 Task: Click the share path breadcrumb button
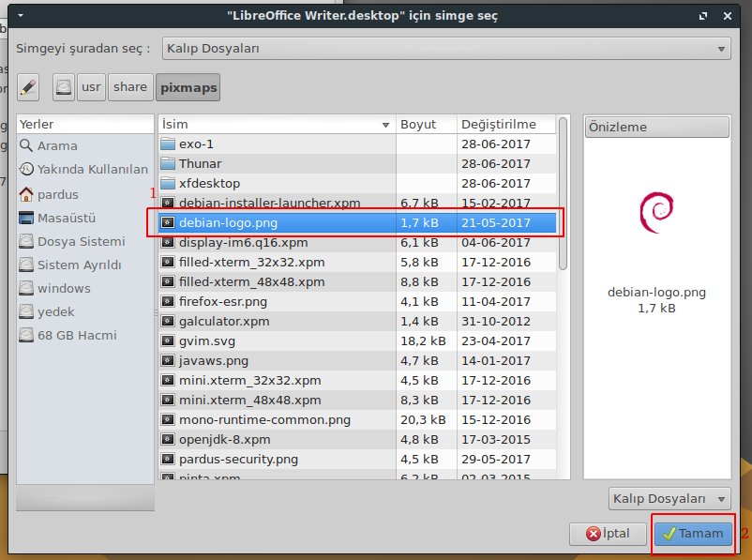[x=130, y=87]
